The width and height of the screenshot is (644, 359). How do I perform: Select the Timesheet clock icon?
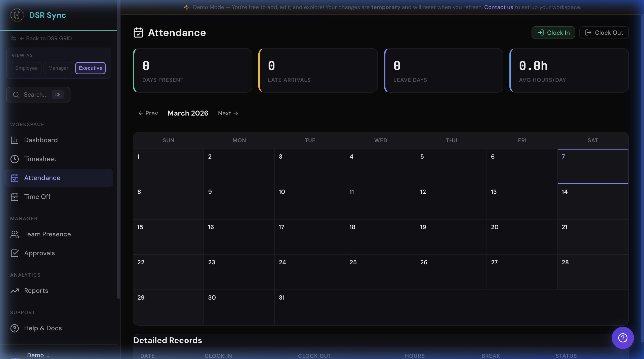[x=15, y=159]
